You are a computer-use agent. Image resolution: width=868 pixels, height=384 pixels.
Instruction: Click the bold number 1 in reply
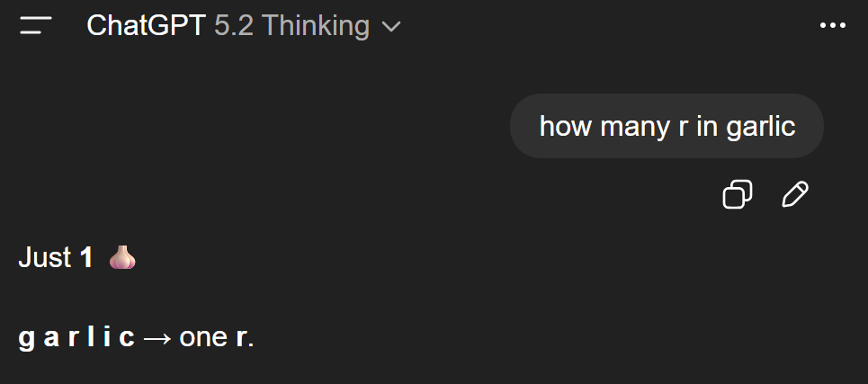tap(86, 258)
